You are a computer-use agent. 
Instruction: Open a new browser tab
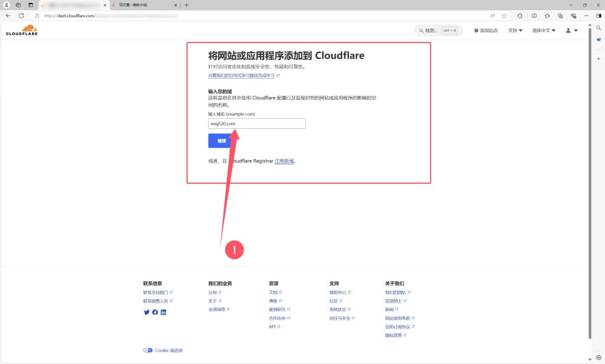186,5
